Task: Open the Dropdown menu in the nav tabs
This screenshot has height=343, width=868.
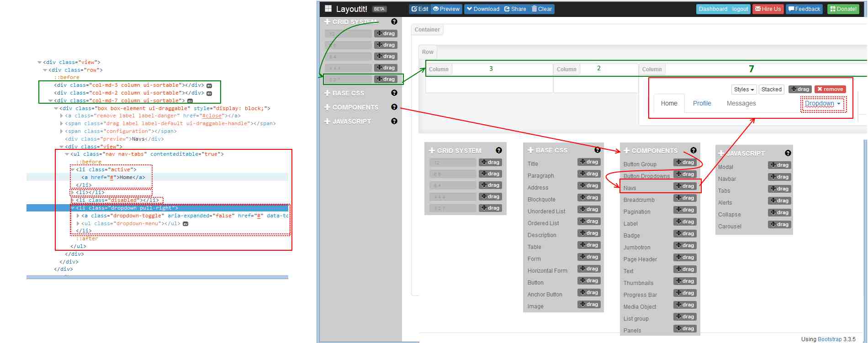Action: tap(822, 104)
